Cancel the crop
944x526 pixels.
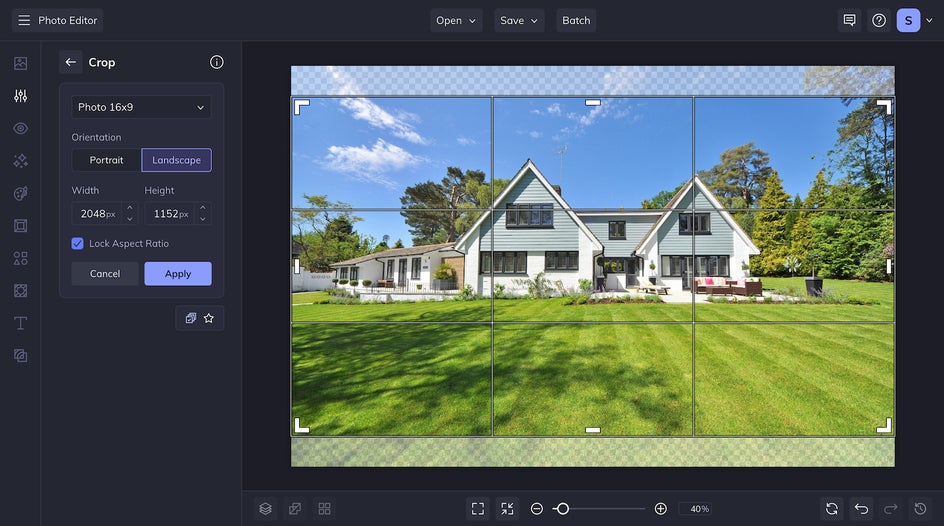(105, 273)
